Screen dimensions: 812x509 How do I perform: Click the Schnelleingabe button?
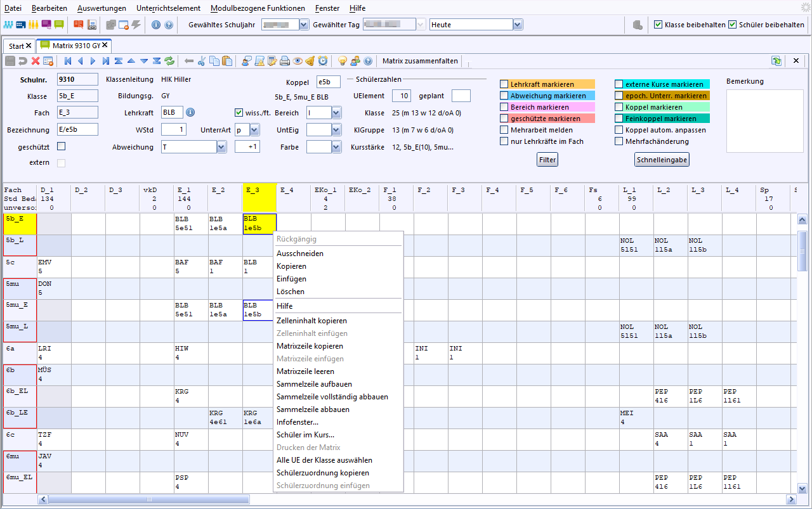[x=662, y=160]
